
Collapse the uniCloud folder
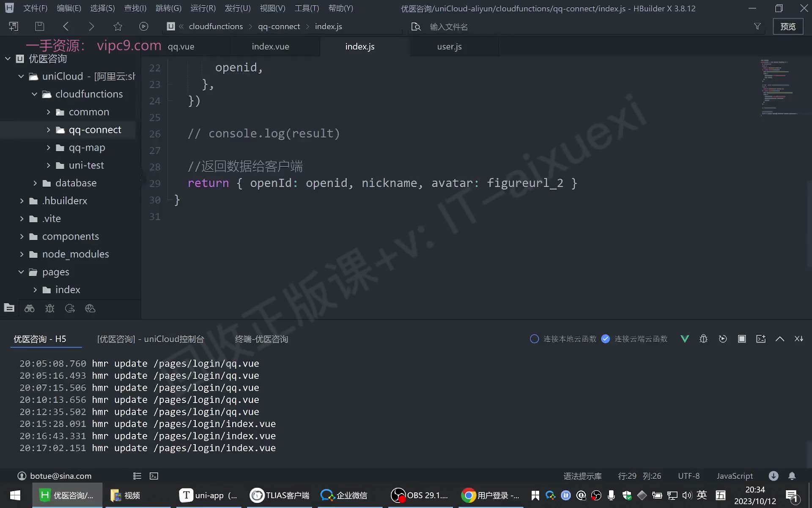click(x=21, y=76)
